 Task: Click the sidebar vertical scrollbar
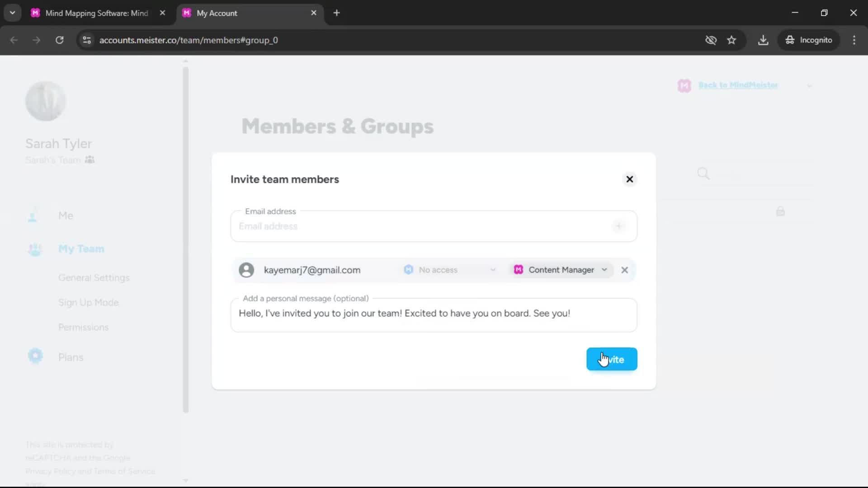tap(185, 239)
